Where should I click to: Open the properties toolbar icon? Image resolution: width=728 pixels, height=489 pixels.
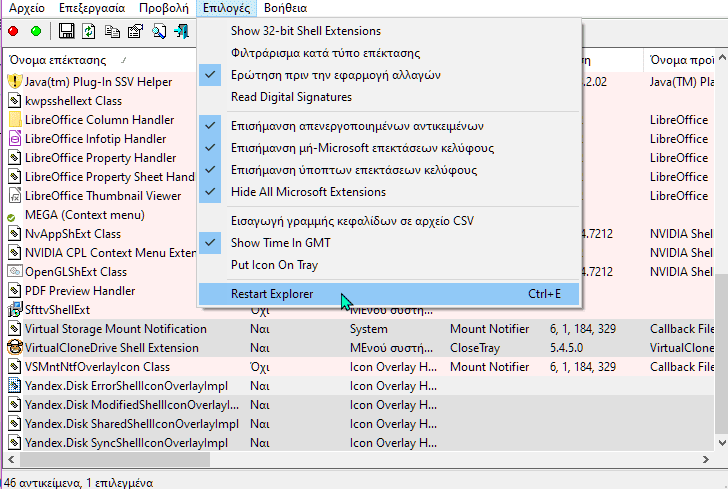point(135,31)
